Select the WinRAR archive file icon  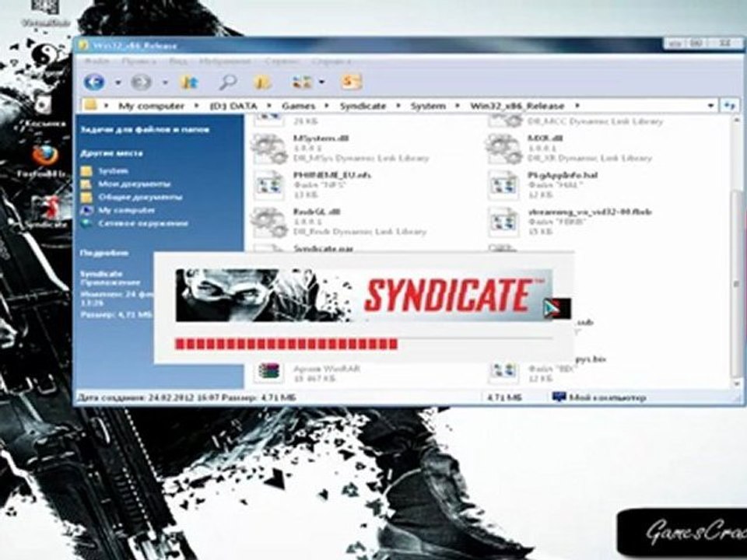tap(269, 373)
